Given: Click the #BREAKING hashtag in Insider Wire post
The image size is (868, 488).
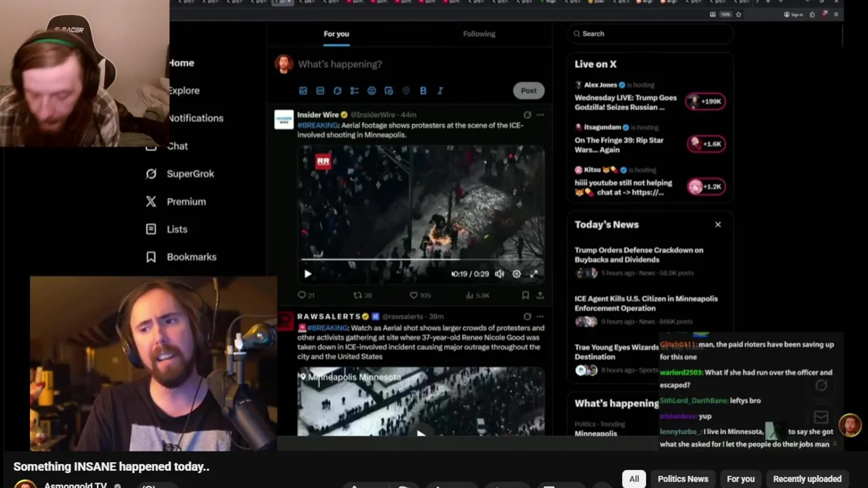Looking at the screenshot, I should (x=317, y=125).
